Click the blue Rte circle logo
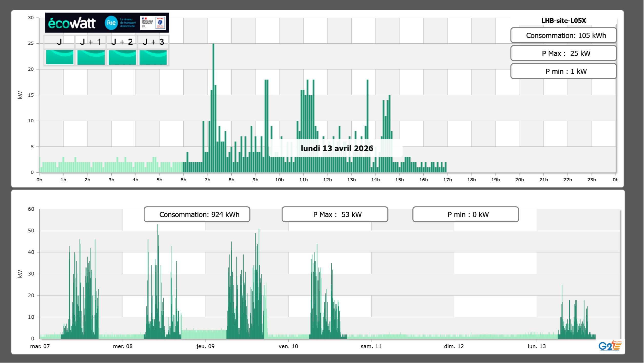Screen dimensions: 644x363 tap(111, 23)
